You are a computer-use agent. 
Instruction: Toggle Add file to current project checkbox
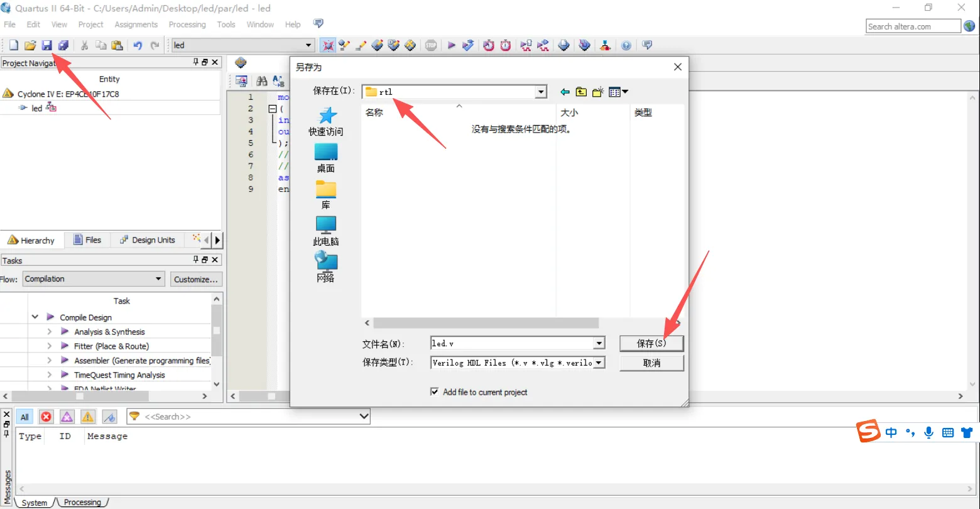pos(434,391)
